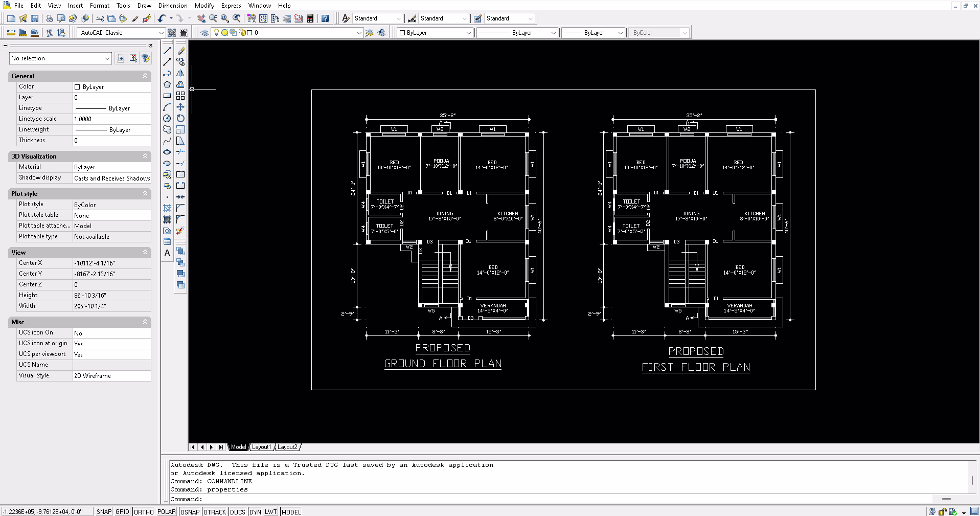Select the Move modify tool
The height and width of the screenshot is (516, 980).
pyautogui.click(x=180, y=107)
